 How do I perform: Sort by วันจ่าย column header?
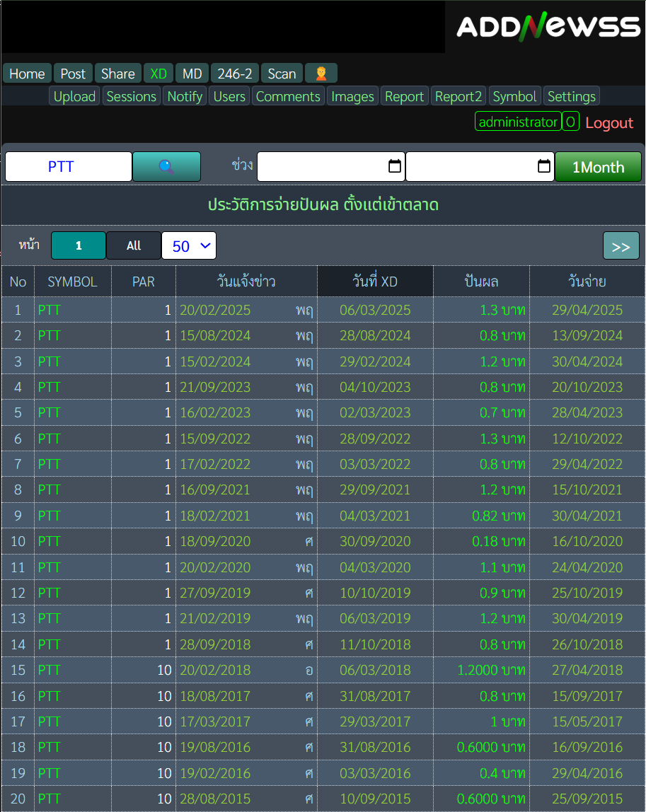pos(587,282)
